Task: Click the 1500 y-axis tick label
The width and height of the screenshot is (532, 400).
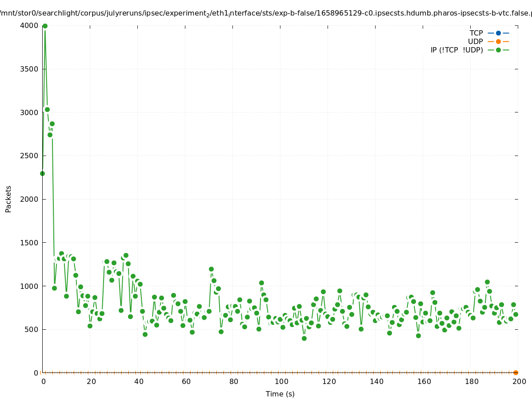Action: click(x=29, y=243)
